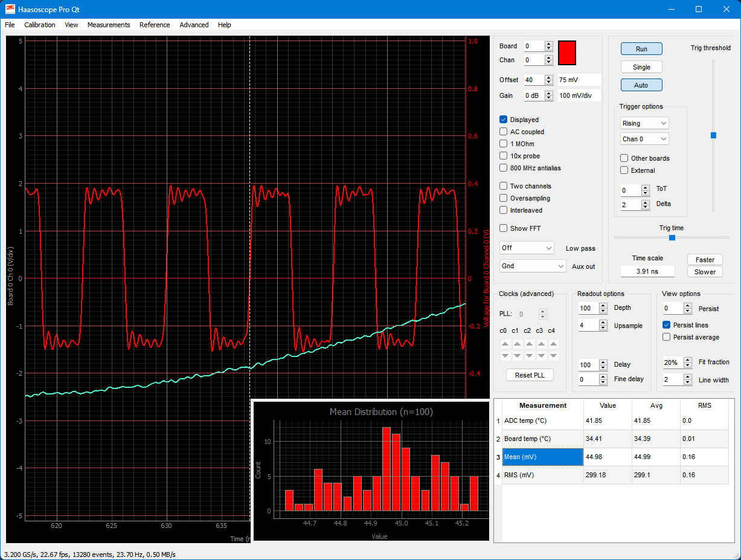Enable the AC coupled checkbox
The height and width of the screenshot is (560, 741).
pos(504,132)
